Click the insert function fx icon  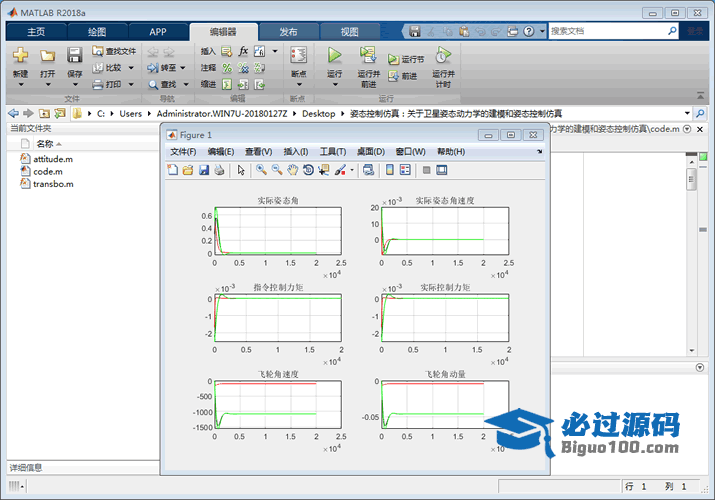pyautogui.click(x=244, y=51)
